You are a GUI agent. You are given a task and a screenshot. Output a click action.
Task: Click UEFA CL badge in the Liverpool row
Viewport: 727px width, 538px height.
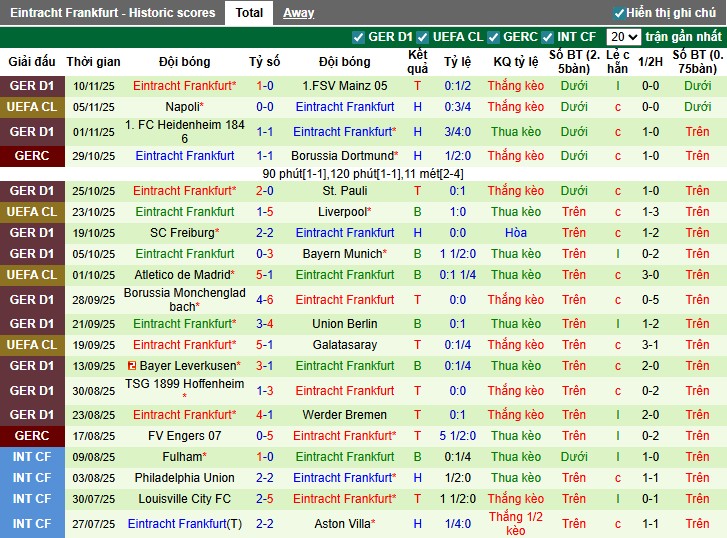[32, 212]
